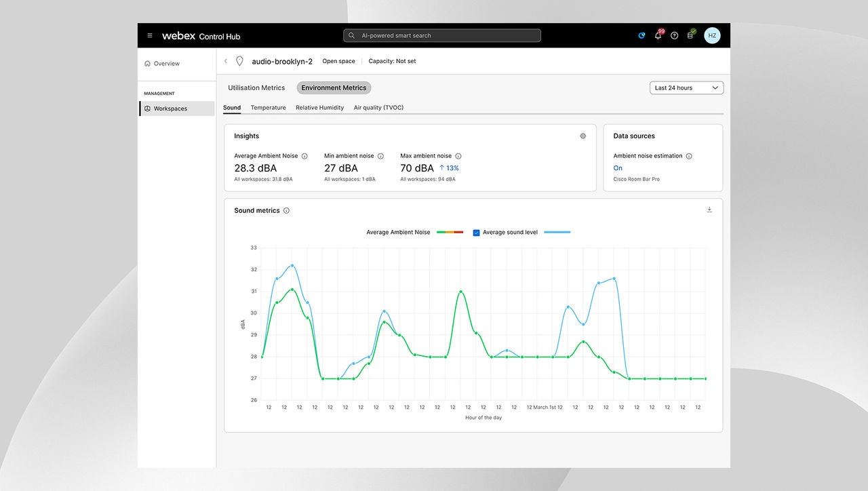Click Cisco Room Bar Pro device text
The width and height of the screenshot is (868, 491).
point(637,179)
